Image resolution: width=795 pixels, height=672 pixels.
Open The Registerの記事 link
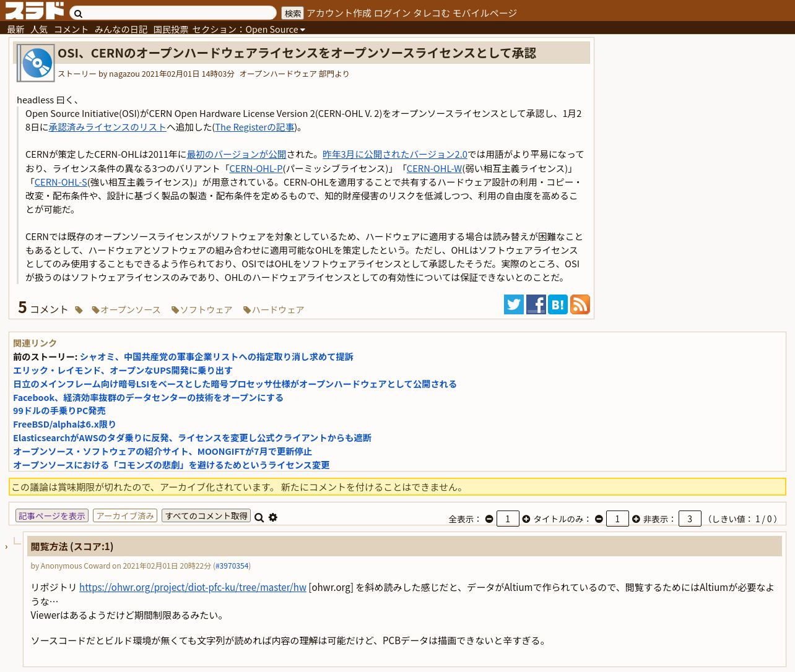(x=255, y=127)
